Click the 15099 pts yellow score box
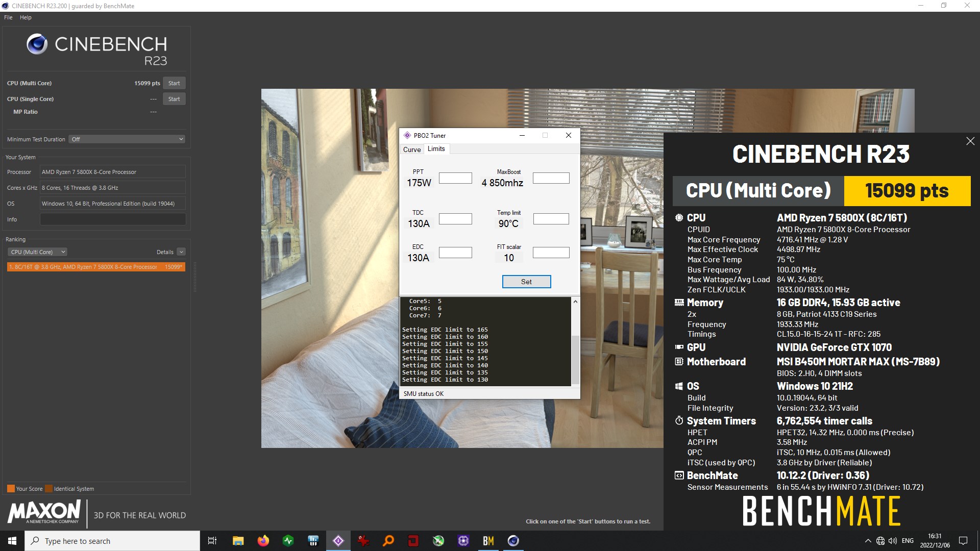This screenshot has height=551, width=980. [x=907, y=191]
